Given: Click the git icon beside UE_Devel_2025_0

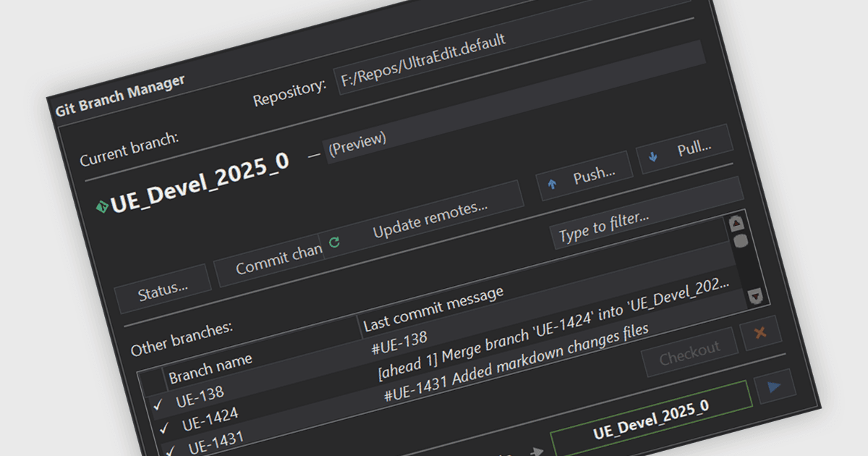Looking at the screenshot, I should click(101, 208).
